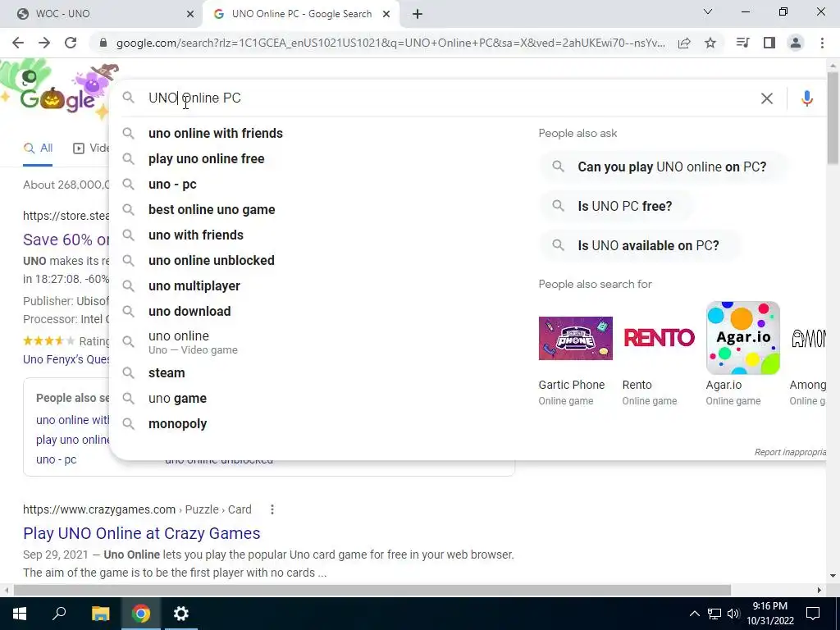This screenshot has height=630, width=840.
Task: Select the All results tab
Action: [x=38, y=148]
